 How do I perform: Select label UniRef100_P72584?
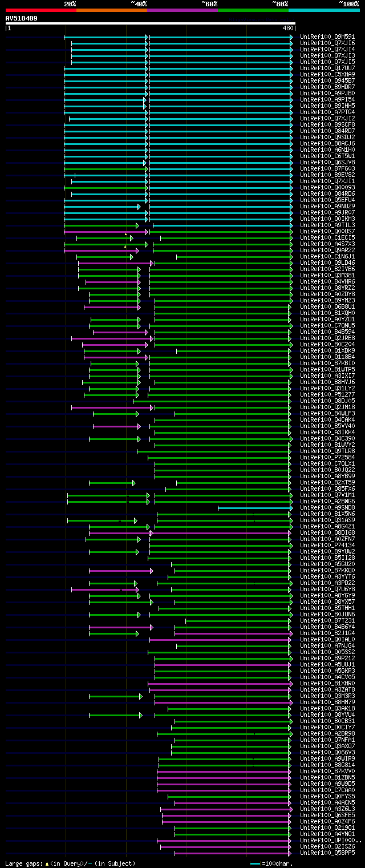click(x=327, y=457)
